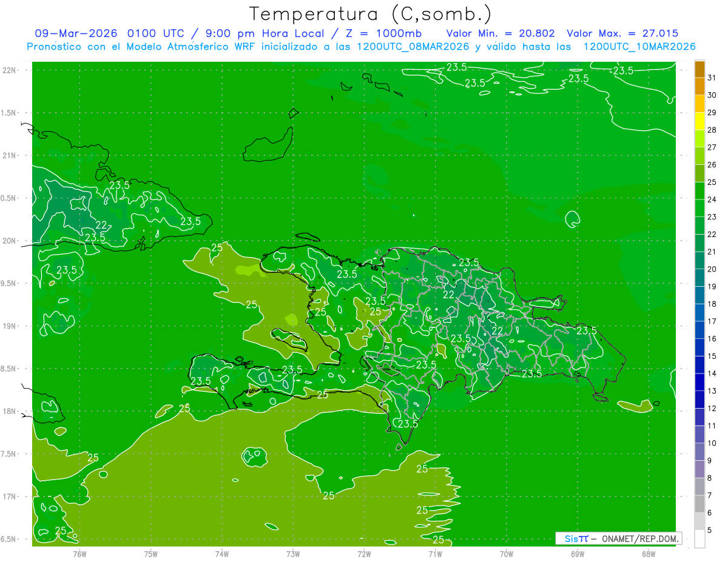Screen dimensions: 728x562
Task: Click the yellow swatch between 28 and 29
Action: 699,121
